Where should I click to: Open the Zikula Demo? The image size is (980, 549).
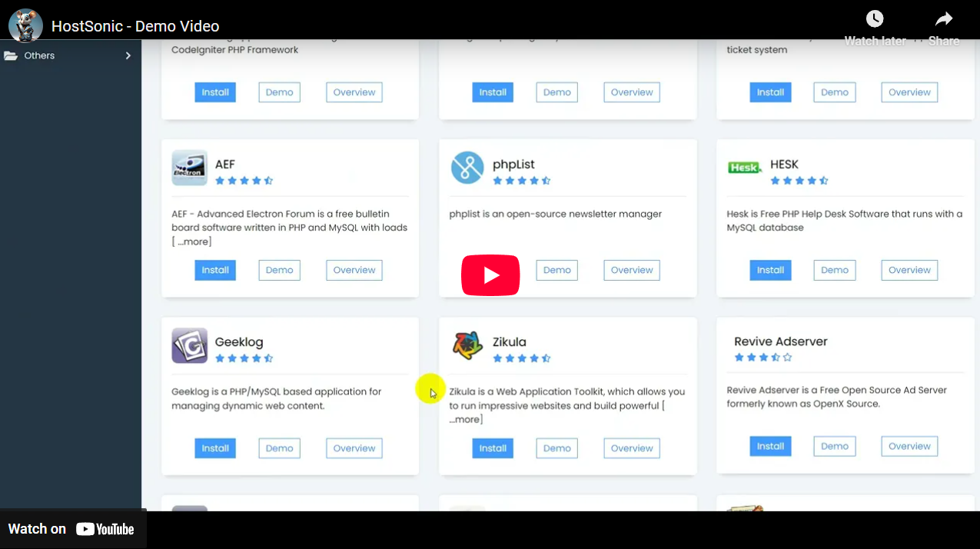point(557,448)
